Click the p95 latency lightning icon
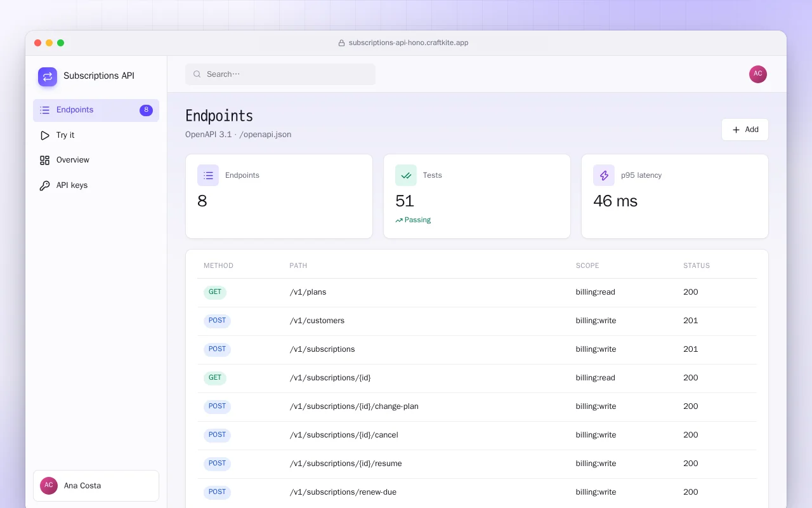The image size is (812, 508). 604,175
